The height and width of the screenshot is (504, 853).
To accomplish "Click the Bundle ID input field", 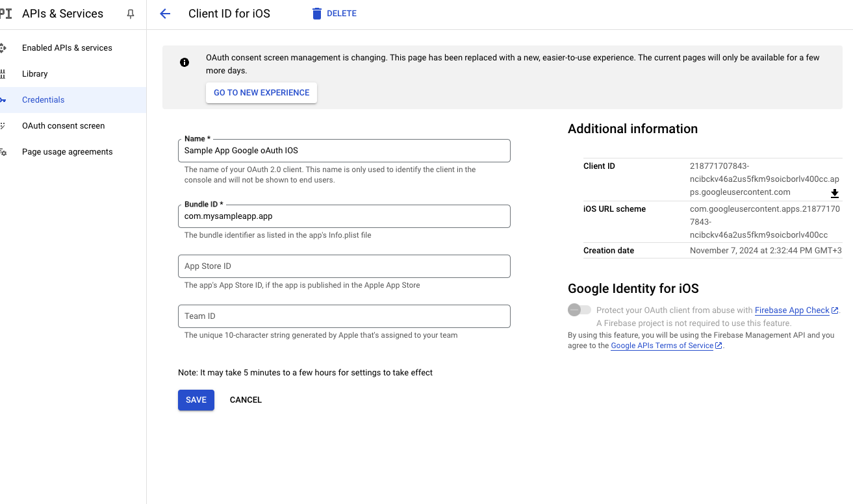I will click(344, 216).
